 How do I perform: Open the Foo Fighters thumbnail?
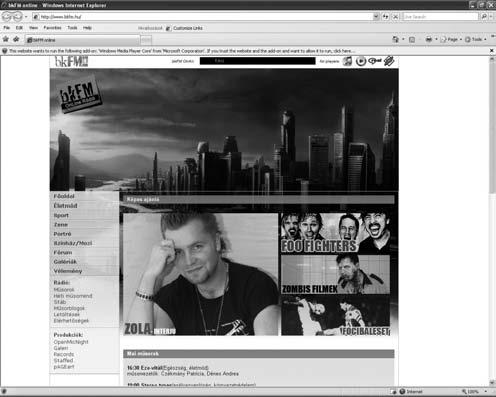[335, 233]
